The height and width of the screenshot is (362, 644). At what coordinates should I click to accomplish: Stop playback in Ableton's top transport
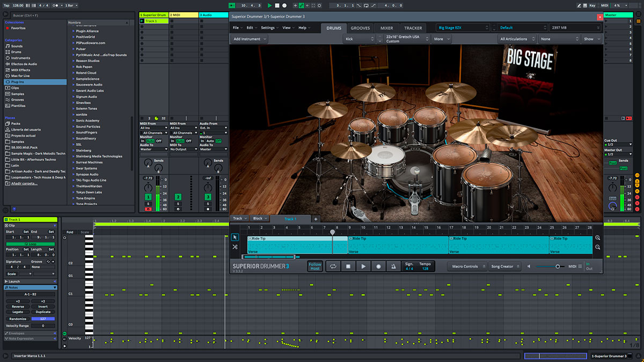(x=277, y=5)
